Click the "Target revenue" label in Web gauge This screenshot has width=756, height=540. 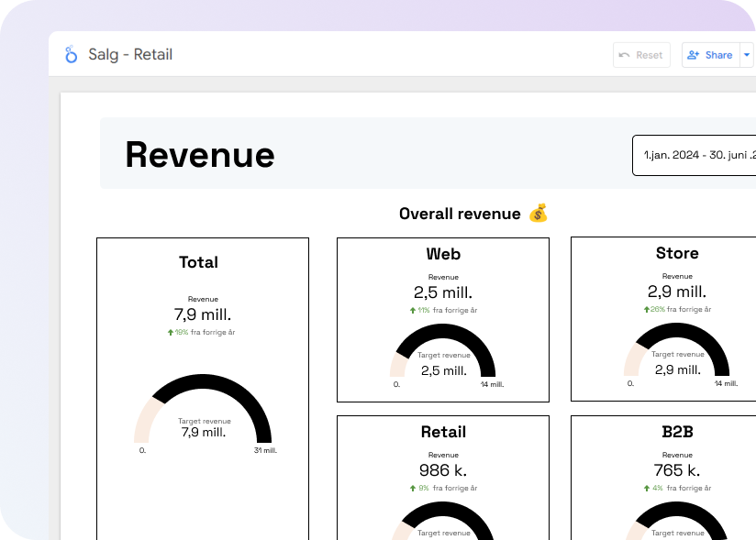pos(444,356)
